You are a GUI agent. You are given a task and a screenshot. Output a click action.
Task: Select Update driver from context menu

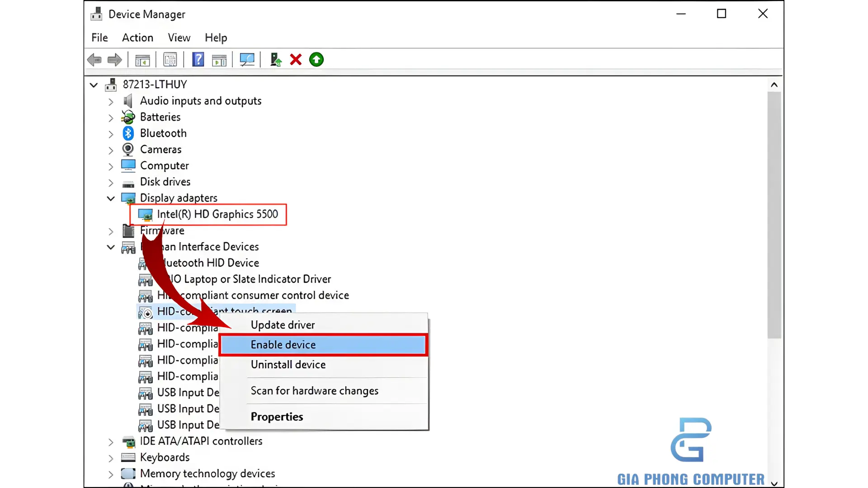coord(283,325)
